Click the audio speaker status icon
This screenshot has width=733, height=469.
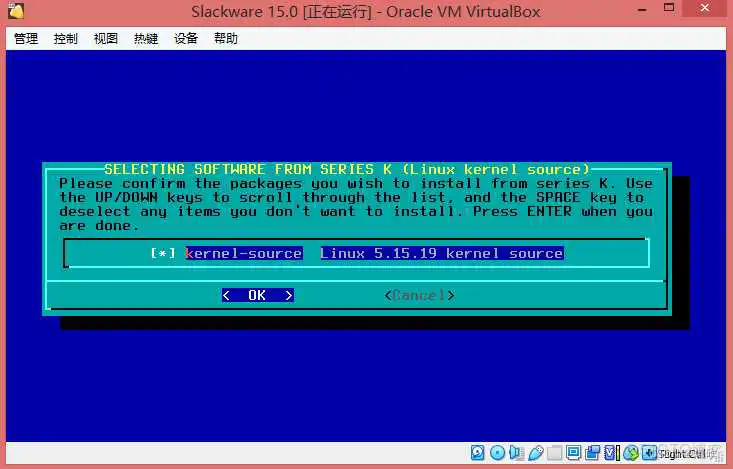click(516, 453)
